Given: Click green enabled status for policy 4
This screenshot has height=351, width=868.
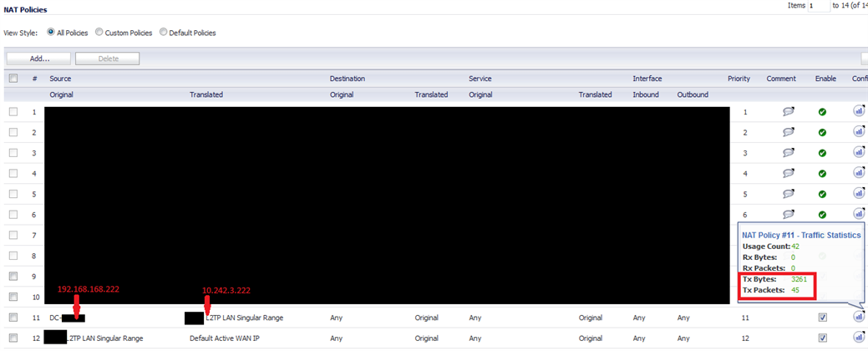Looking at the screenshot, I should click(x=822, y=173).
